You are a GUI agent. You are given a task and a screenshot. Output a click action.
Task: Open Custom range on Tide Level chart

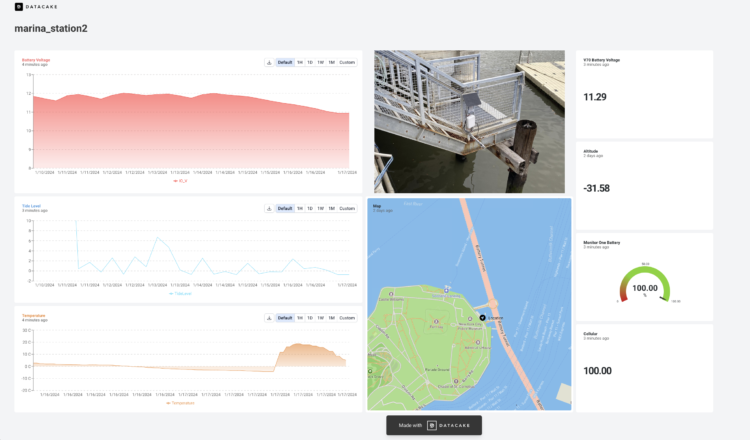point(347,209)
